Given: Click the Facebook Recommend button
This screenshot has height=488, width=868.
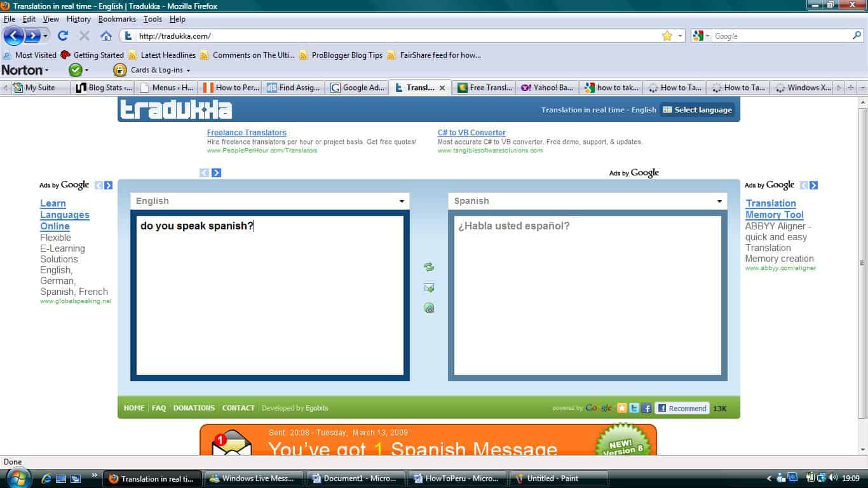Looking at the screenshot, I should pyautogui.click(x=681, y=408).
